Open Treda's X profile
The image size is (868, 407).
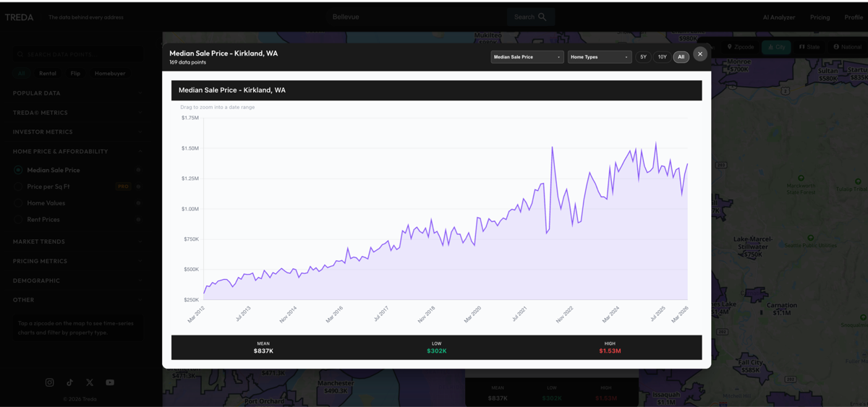[x=90, y=382]
